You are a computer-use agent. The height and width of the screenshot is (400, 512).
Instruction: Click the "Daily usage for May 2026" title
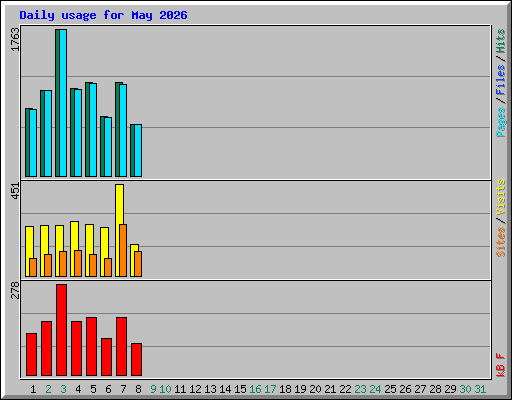[103, 15]
